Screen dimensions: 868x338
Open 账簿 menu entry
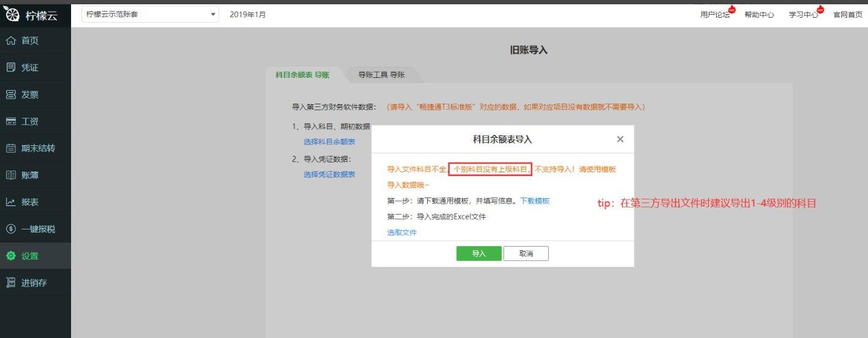point(36,175)
